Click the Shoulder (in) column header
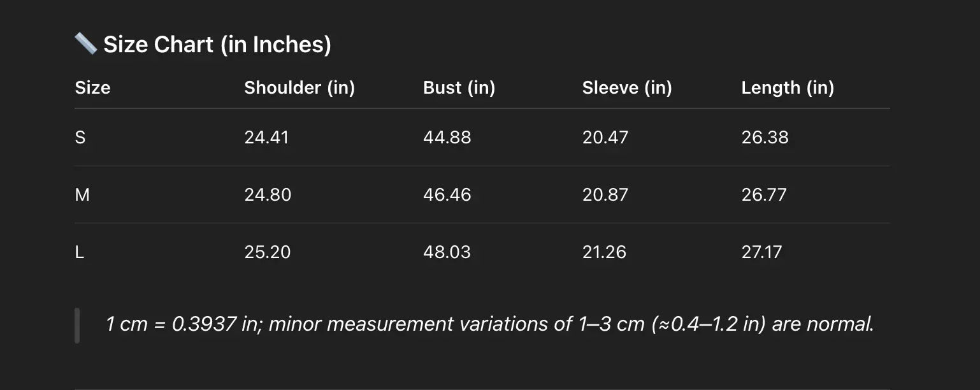Image resolution: width=980 pixels, height=390 pixels. pos(299,87)
